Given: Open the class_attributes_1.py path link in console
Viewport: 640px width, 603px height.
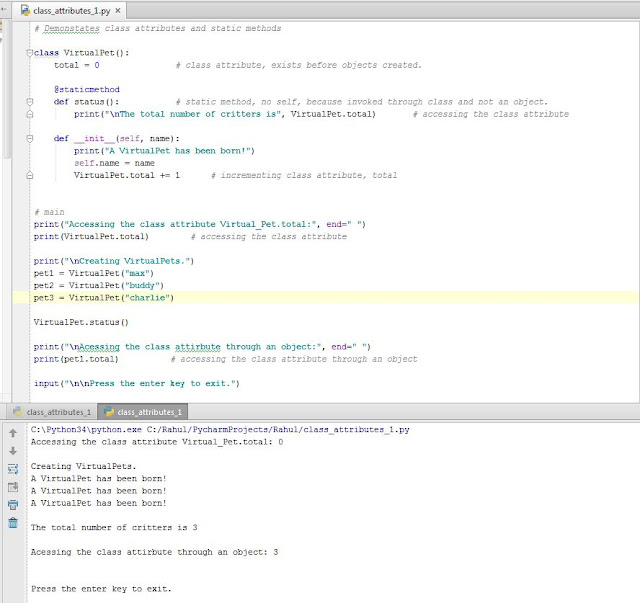Looking at the screenshot, I should point(278,429).
